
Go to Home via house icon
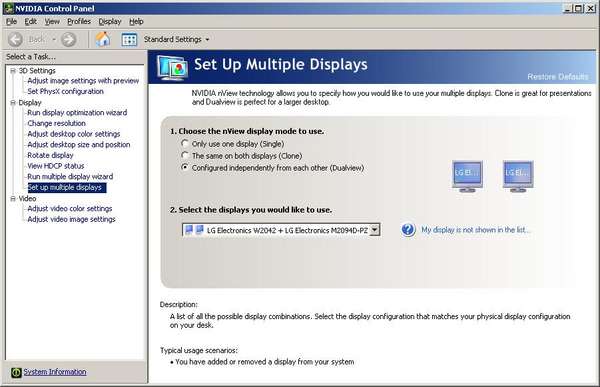103,39
